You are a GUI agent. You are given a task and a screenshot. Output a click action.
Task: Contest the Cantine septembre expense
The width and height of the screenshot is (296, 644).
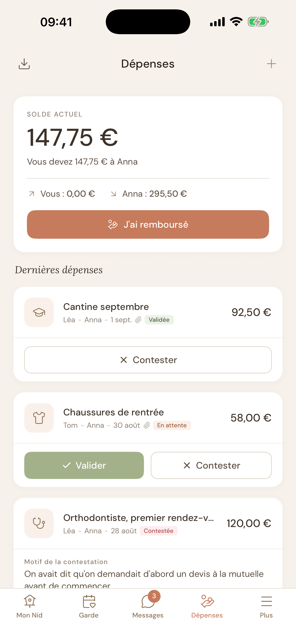148,360
